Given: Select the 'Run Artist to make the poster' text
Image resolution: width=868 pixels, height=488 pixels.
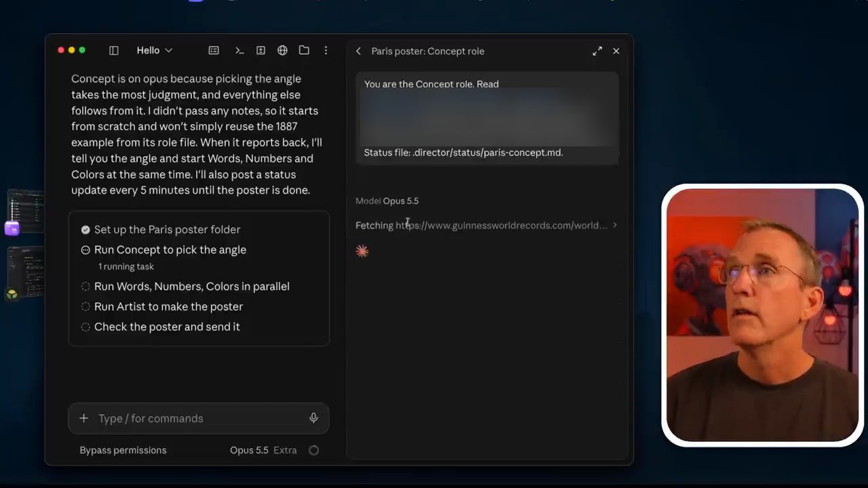Looking at the screenshot, I should (169, 307).
